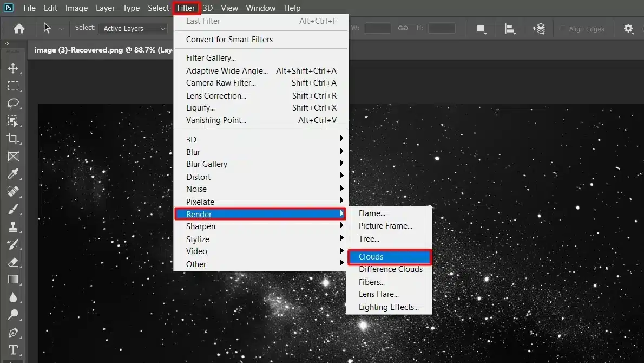The width and height of the screenshot is (644, 363).
Task: Select the Render submenu item
Action: pos(261,214)
